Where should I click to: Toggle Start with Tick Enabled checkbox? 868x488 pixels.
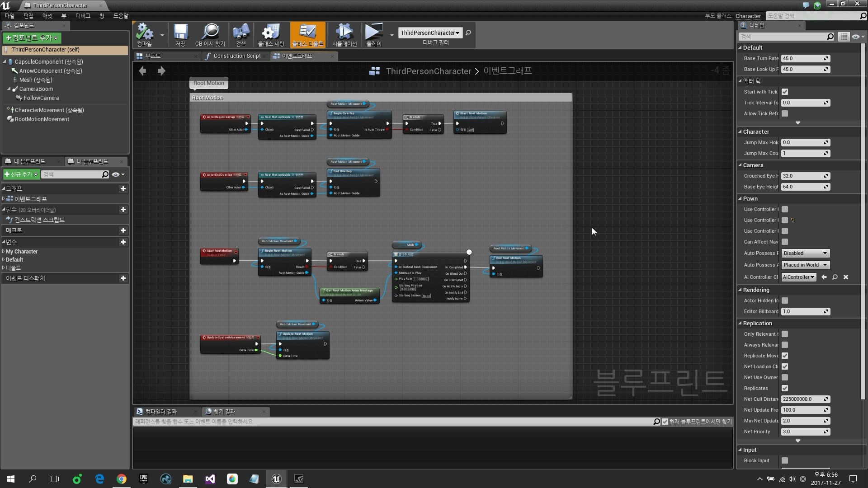[x=785, y=92]
